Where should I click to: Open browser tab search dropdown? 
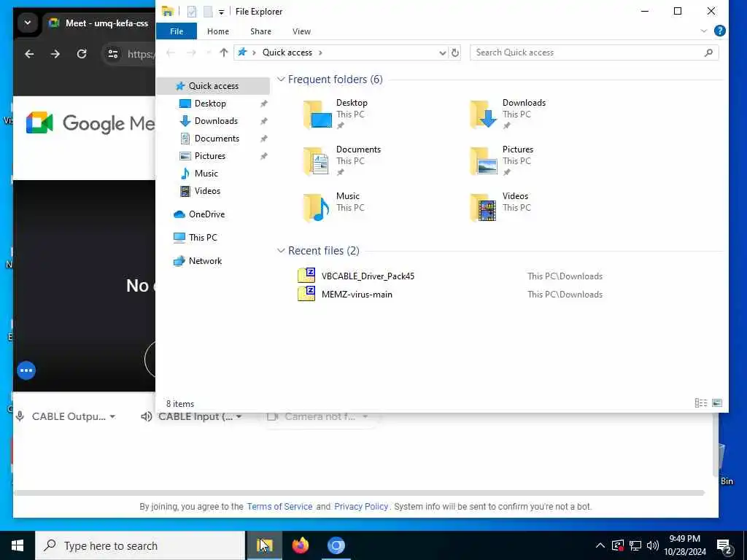pos(28,23)
